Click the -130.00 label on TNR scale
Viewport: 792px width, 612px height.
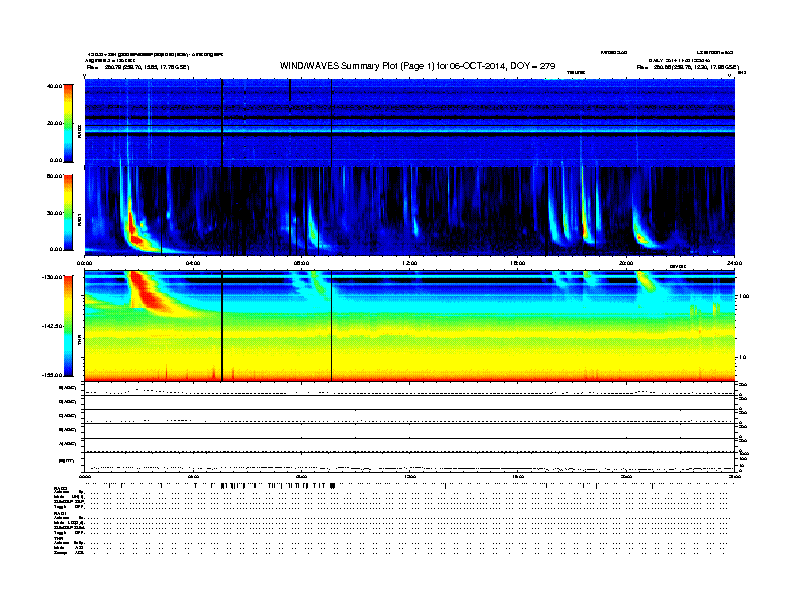pos(53,277)
